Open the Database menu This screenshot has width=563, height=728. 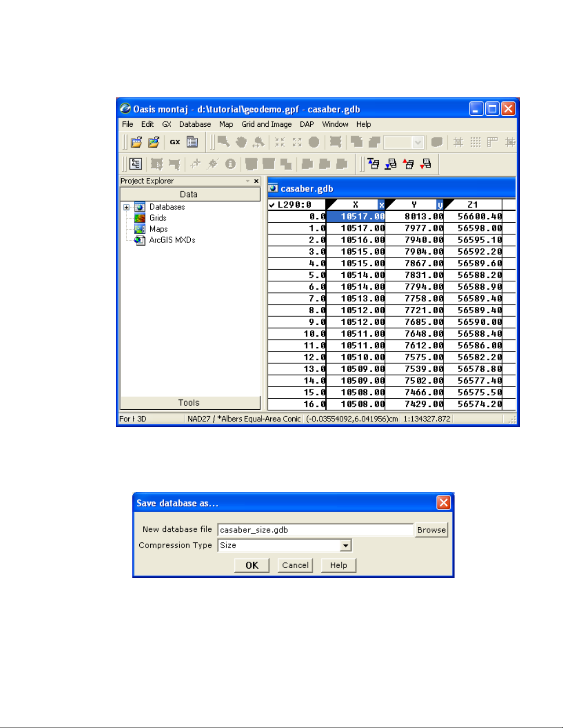(195, 124)
